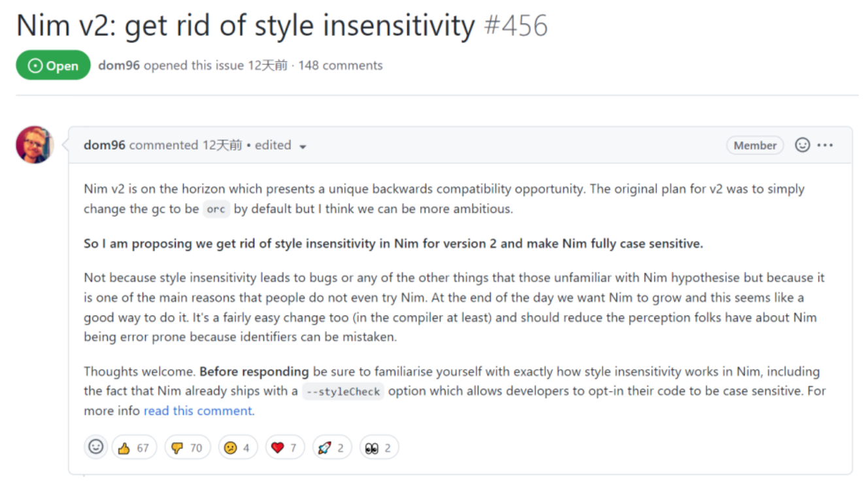
Task: Follow the "read this comment" link
Action: 198,411
